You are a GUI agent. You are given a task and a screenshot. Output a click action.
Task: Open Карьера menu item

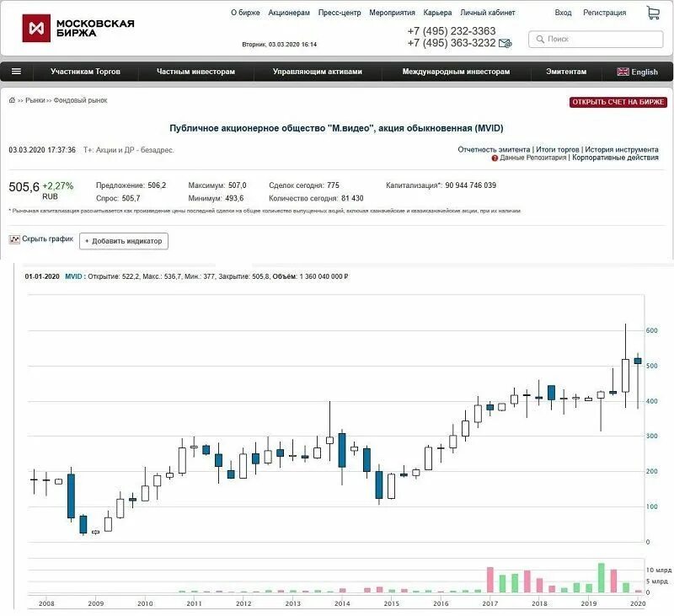[x=437, y=13]
